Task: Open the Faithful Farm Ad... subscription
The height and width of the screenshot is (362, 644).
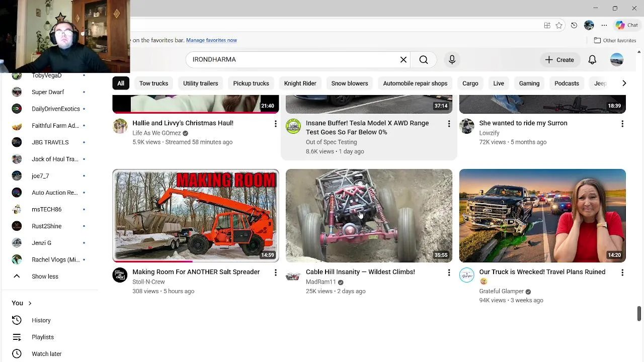Action: click(49, 126)
